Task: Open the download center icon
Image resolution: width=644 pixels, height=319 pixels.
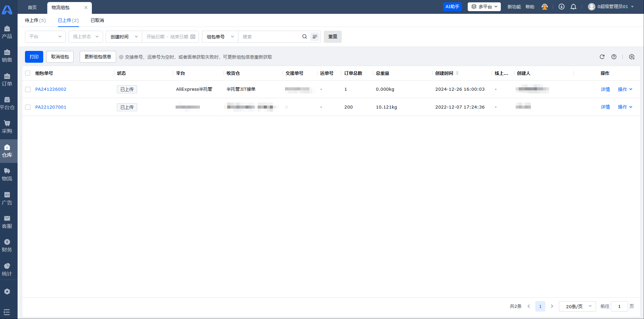Action: click(562, 7)
